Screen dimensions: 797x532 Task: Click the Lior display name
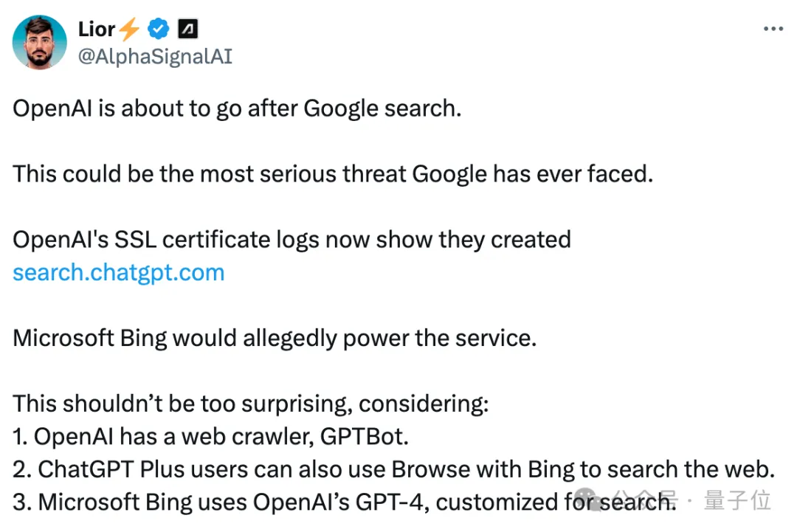pos(97,29)
